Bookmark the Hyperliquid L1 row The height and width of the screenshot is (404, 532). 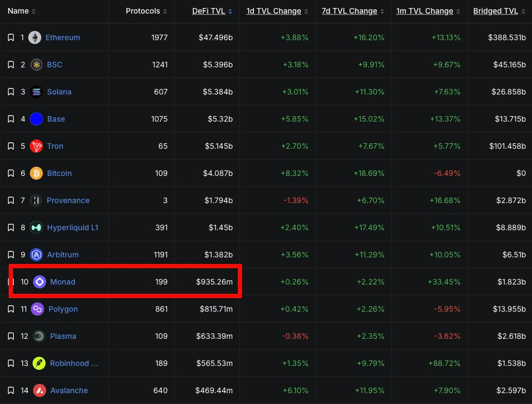tap(11, 228)
